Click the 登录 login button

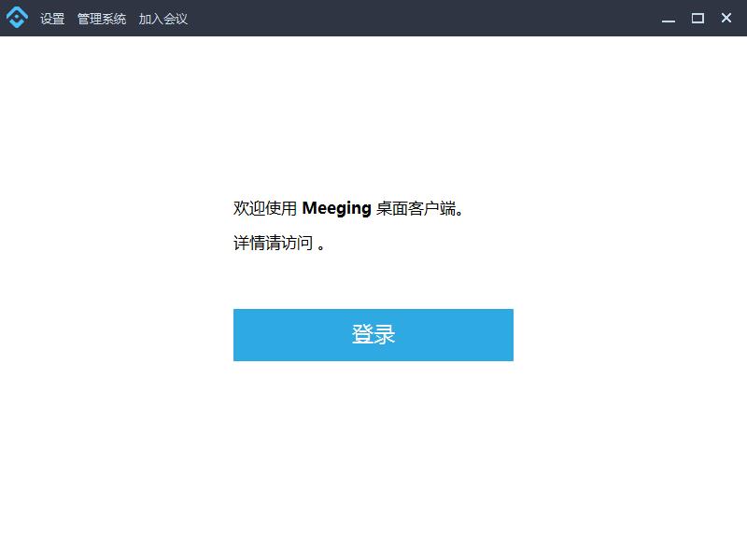(373, 334)
